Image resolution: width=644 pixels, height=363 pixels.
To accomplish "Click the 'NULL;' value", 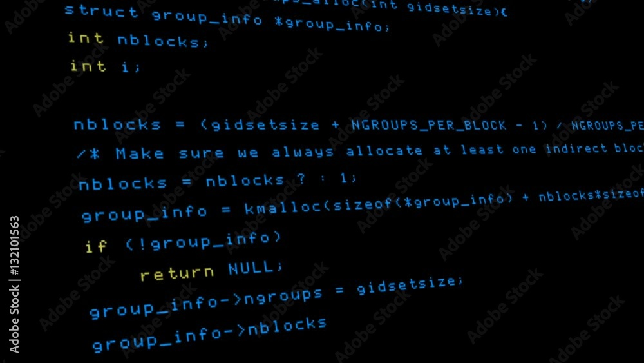I will point(256,268).
